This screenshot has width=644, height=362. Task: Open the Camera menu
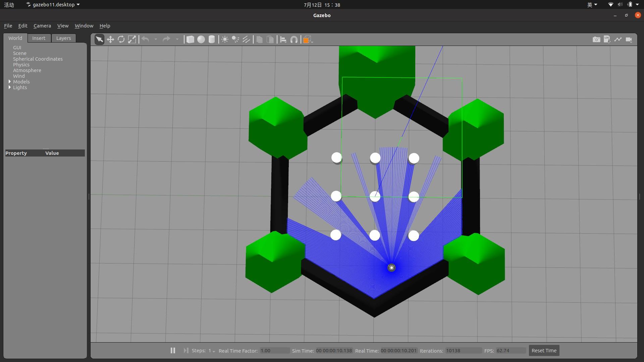(x=42, y=26)
